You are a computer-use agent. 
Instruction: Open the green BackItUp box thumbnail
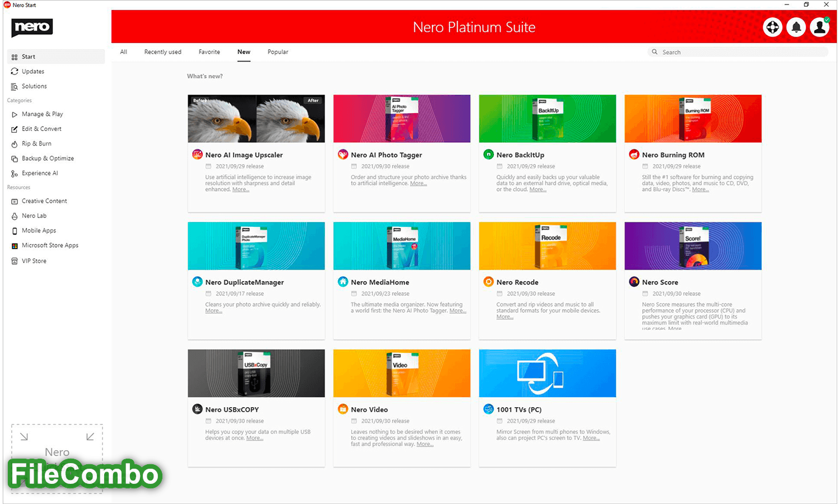click(x=547, y=118)
